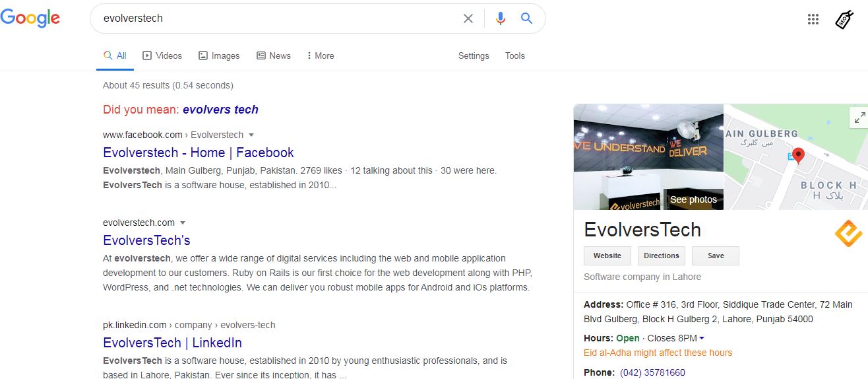Start voice search with microphone

tap(501, 18)
